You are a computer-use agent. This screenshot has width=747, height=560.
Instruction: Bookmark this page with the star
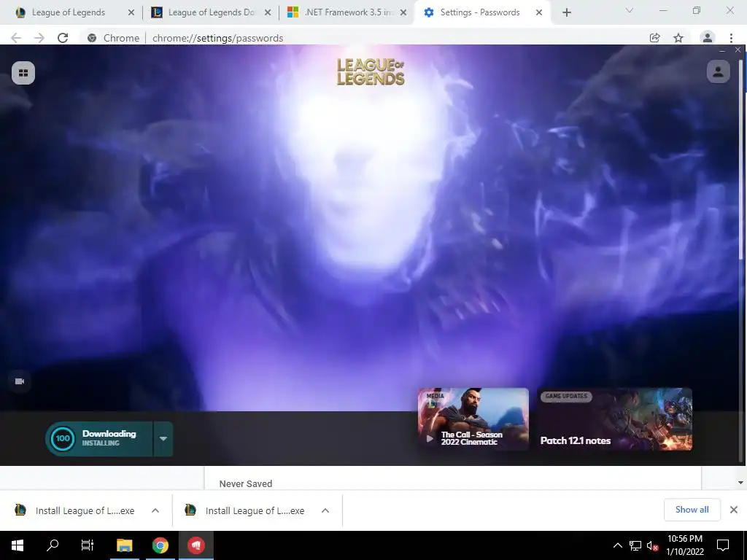click(x=678, y=38)
